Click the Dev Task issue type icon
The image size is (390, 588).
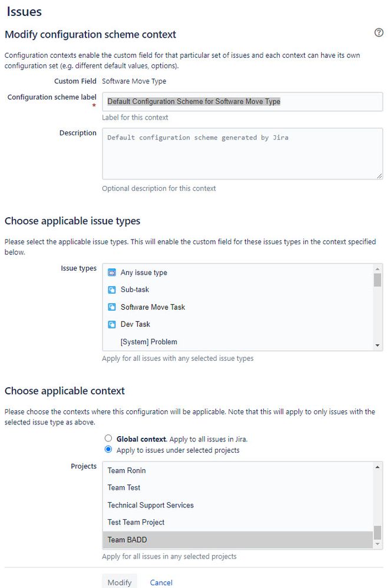coord(112,324)
